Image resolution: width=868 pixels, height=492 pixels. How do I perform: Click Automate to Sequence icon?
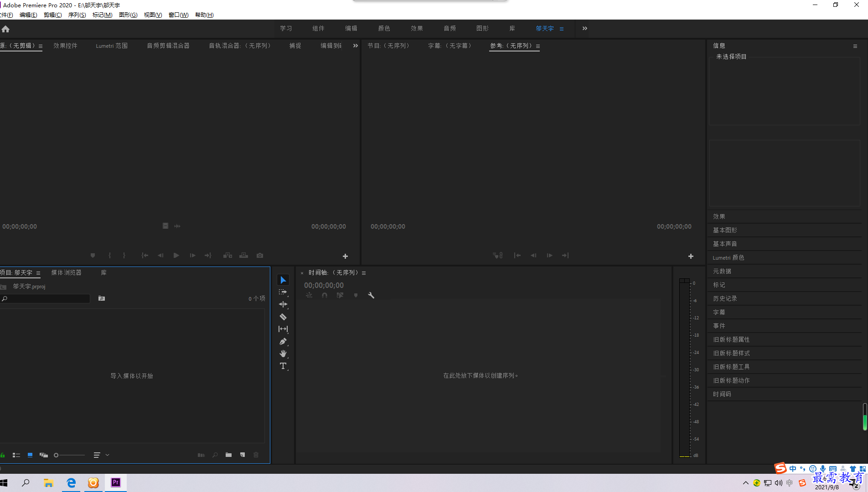(201, 455)
